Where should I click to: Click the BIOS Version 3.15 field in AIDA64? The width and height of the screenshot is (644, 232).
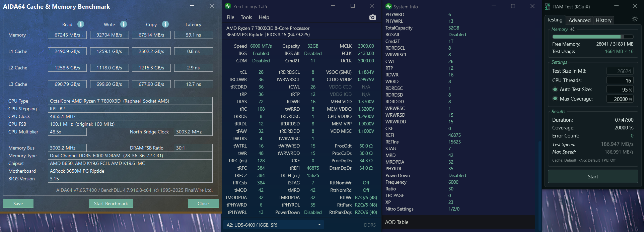click(130, 179)
